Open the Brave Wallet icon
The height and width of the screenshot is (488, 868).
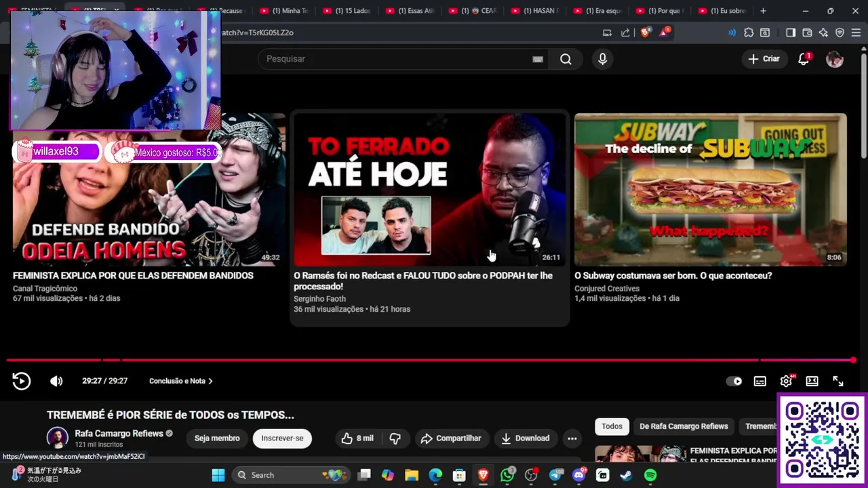click(807, 33)
